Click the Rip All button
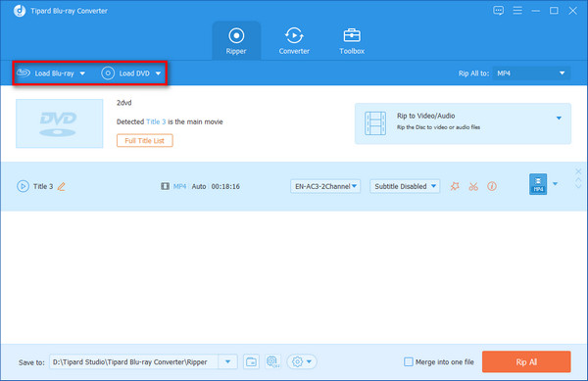The height and width of the screenshot is (381, 588). tap(526, 361)
